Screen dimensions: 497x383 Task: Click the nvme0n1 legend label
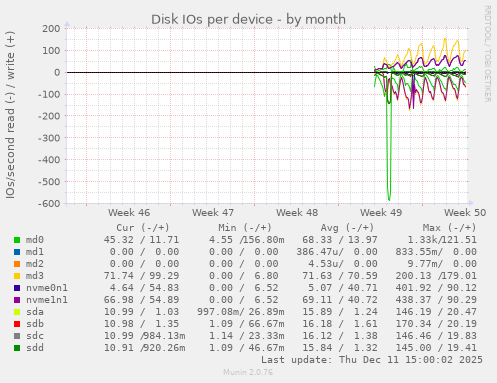coord(47,288)
